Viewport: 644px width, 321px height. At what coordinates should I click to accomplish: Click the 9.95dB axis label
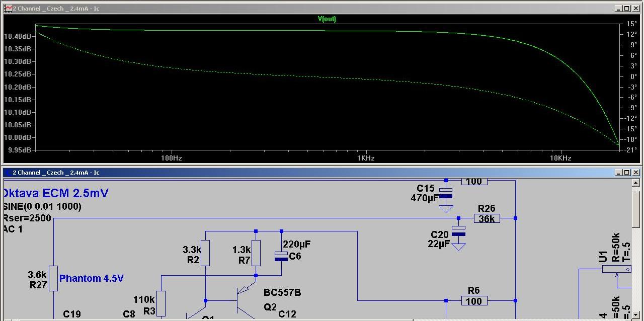(19, 150)
